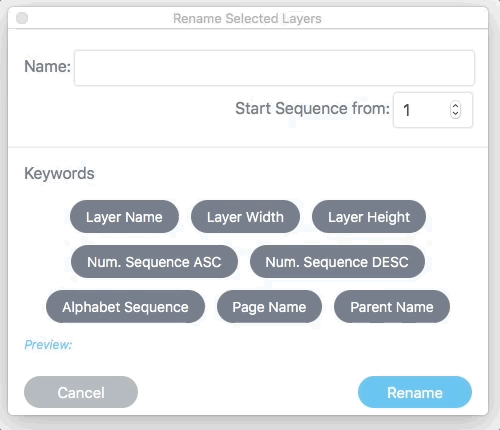
Task: Insert the Alphabet Sequence keyword
Action: click(125, 307)
